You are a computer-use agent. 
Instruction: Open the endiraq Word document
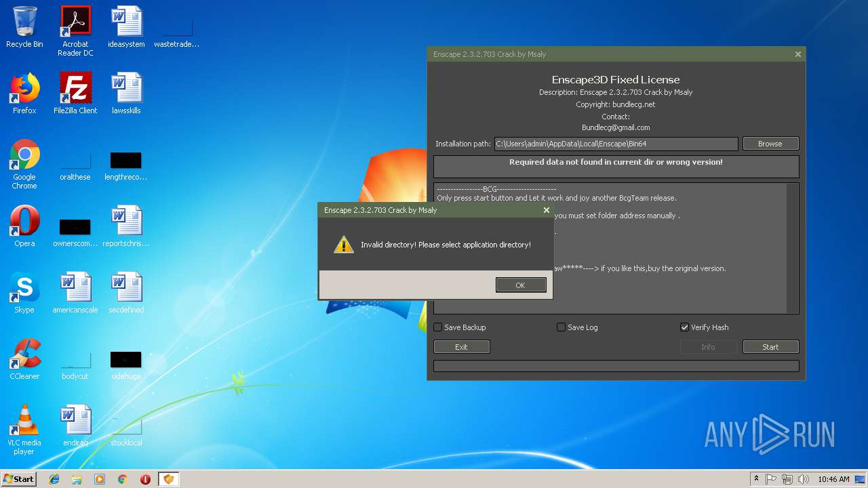pos(75,426)
